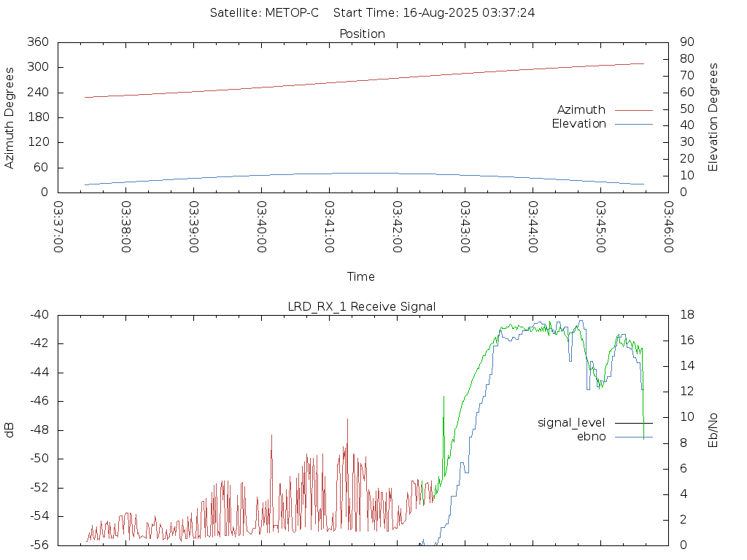Click the blue Elevation legend line sample

click(634, 124)
